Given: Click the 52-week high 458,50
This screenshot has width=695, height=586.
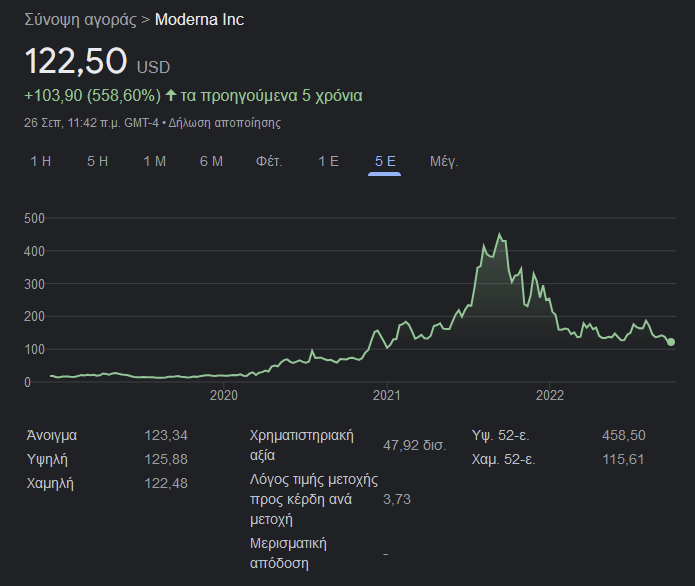Looking at the screenshot, I should [624, 435].
